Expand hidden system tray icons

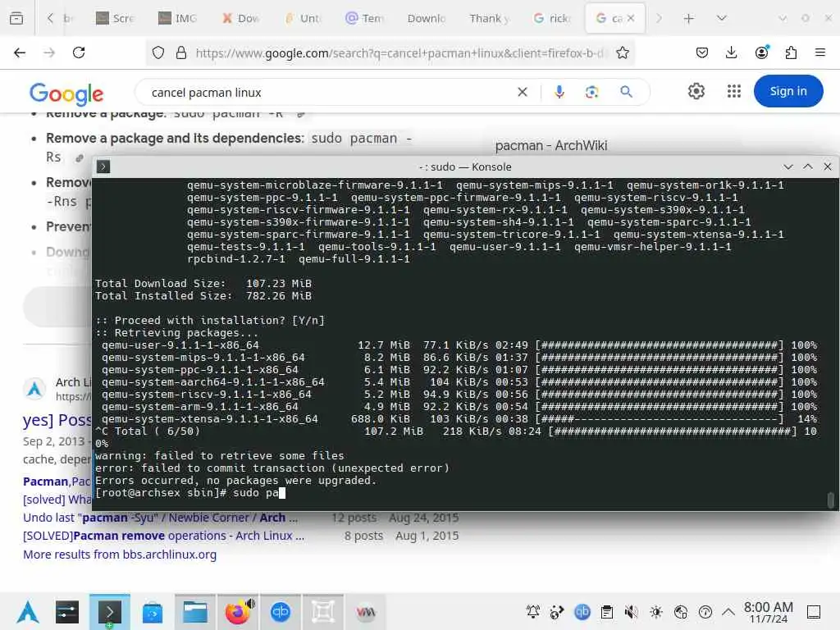(728, 611)
